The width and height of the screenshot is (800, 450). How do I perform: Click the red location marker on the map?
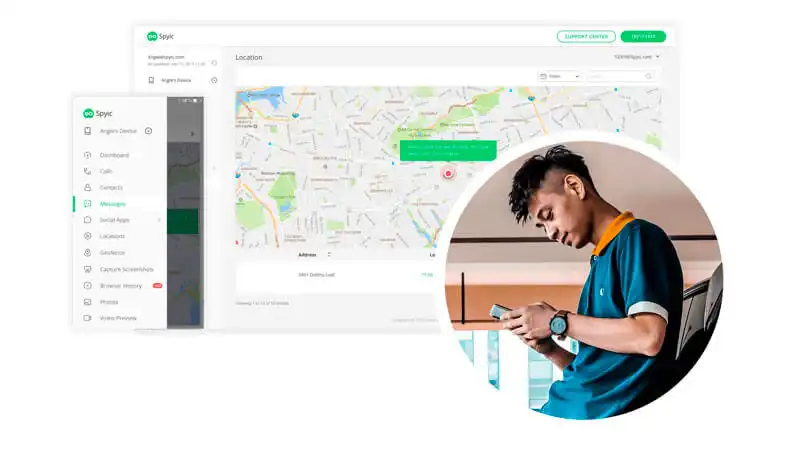click(448, 173)
